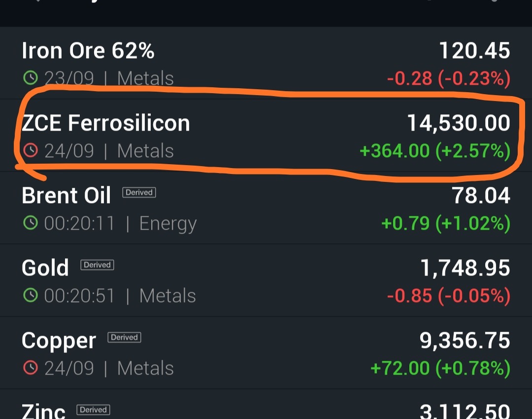Click ZCE Ferrosilicon price 14,530.00
Image resolution: width=532 pixels, height=419 pixels.
pos(459,123)
